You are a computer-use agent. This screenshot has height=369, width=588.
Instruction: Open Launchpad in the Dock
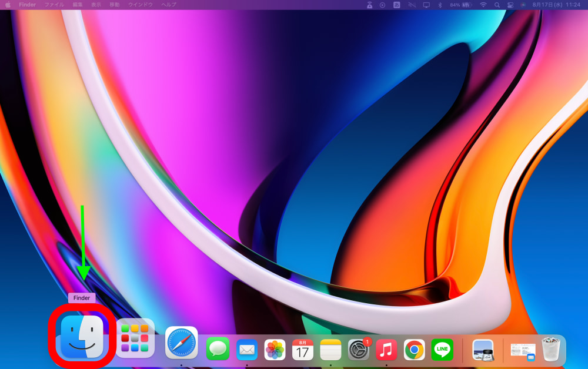pos(135,338)
